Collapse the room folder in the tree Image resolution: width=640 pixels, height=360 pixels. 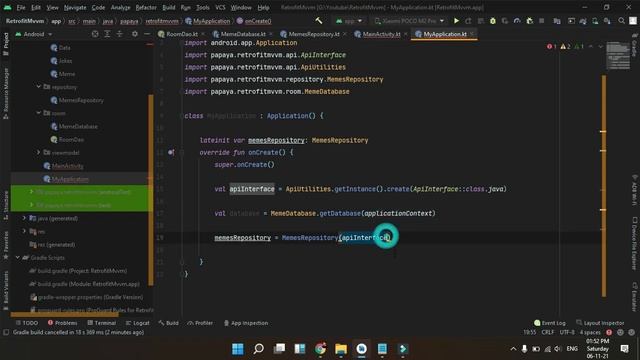[39, 113]
